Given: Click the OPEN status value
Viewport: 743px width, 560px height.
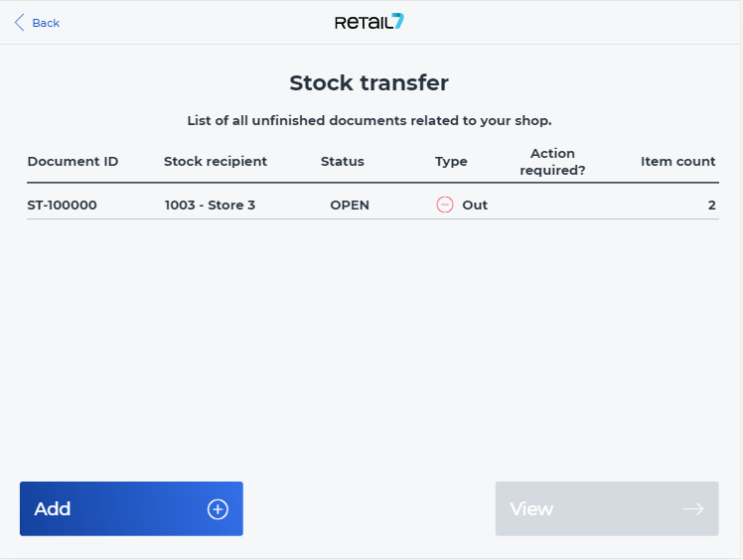Looking at the screenshot, I should tap(350, 206).
